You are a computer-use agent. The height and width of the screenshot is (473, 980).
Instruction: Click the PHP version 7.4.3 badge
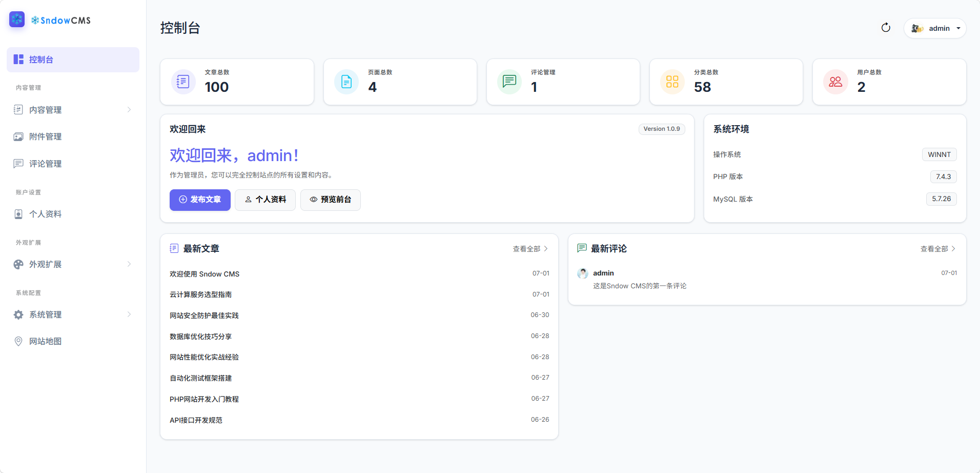[943, 176]
